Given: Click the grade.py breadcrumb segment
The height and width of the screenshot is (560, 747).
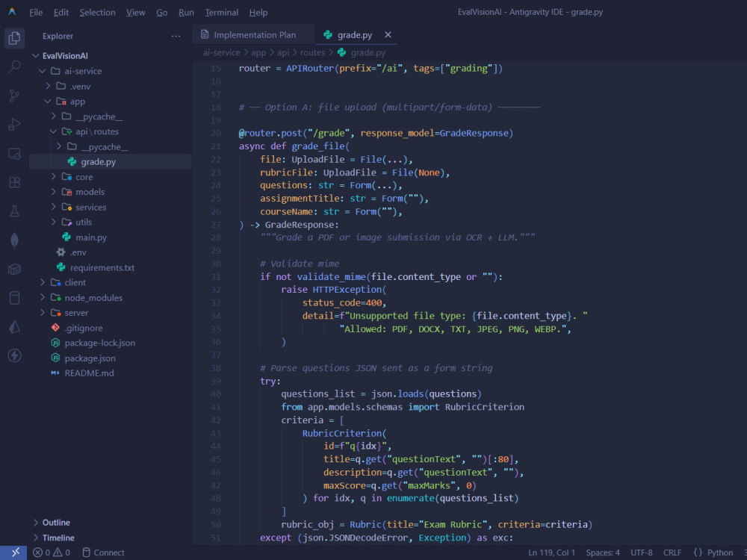Looking at the screenshot, I should click(368, 52).
